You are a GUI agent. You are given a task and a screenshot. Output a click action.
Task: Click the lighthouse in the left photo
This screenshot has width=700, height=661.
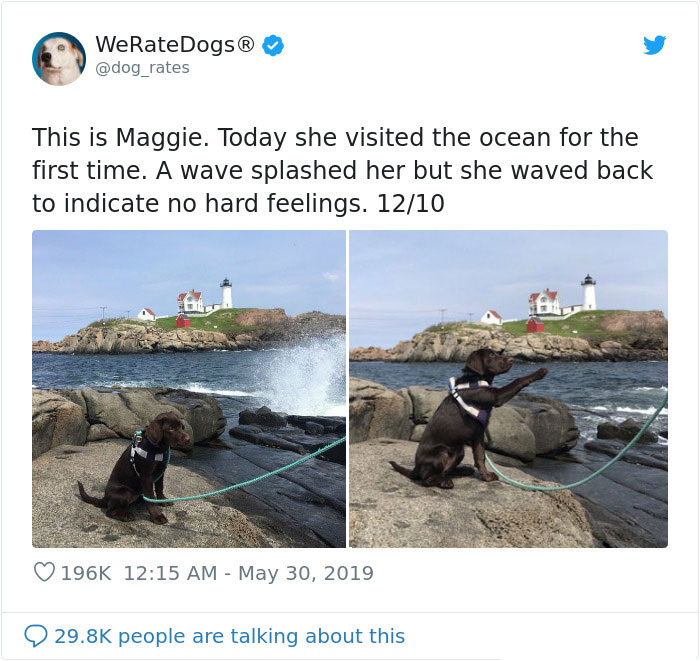point(226,293)
